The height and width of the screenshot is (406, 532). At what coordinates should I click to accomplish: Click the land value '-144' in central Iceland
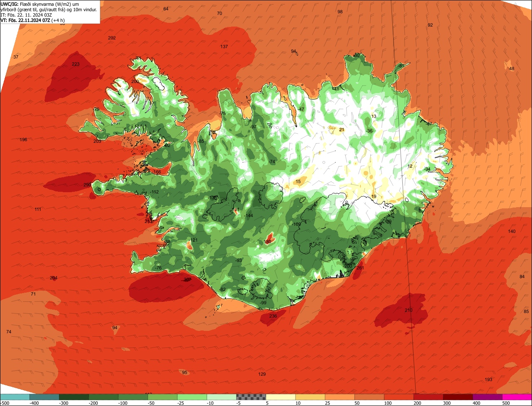pyautogui.click(x=249, y=216)
